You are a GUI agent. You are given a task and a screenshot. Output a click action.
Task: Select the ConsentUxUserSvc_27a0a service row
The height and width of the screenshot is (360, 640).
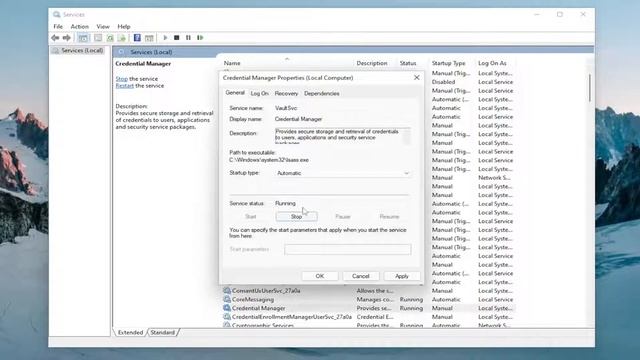click(369, 291)
